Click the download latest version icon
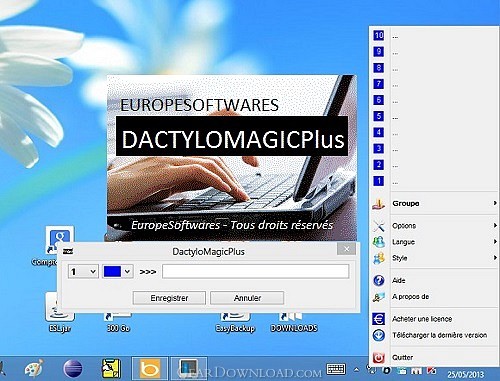The height and width of the screenshot is (381, 500). pos(379,335)
